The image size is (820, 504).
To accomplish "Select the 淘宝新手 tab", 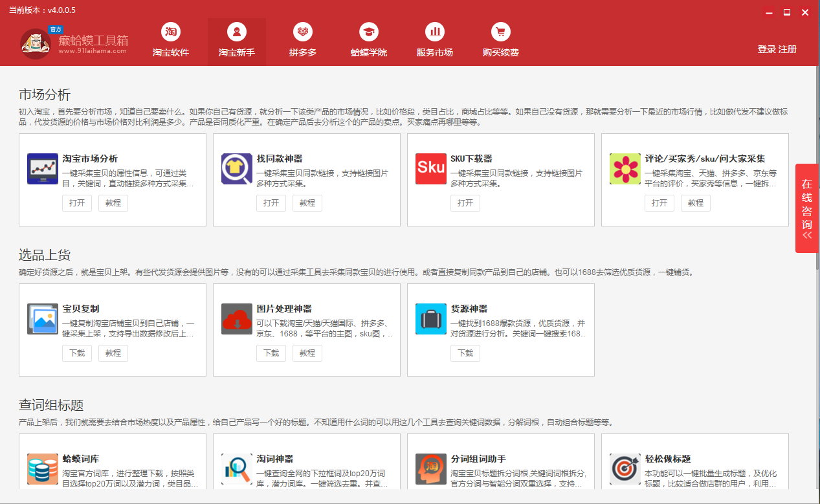I will click(237, 41).
